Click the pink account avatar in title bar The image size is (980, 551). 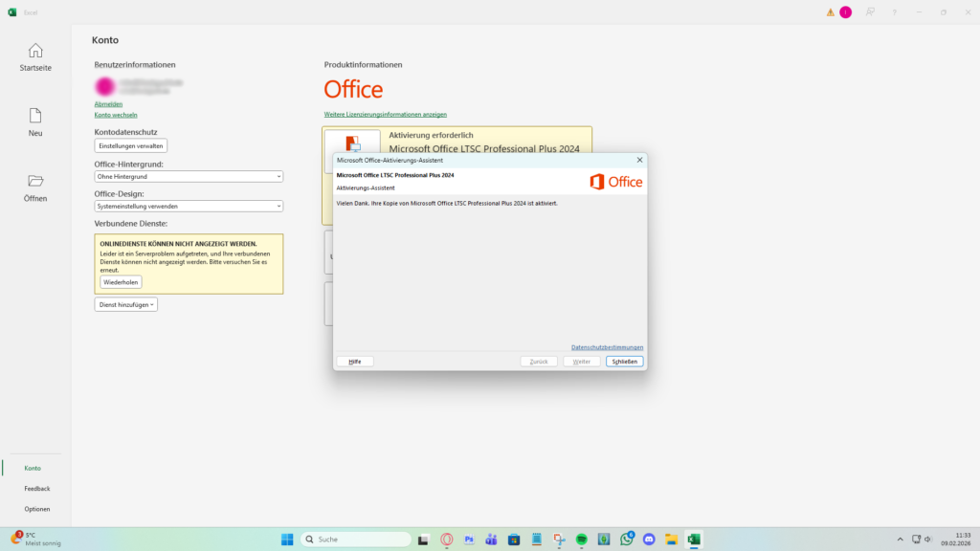coord(845,12)
